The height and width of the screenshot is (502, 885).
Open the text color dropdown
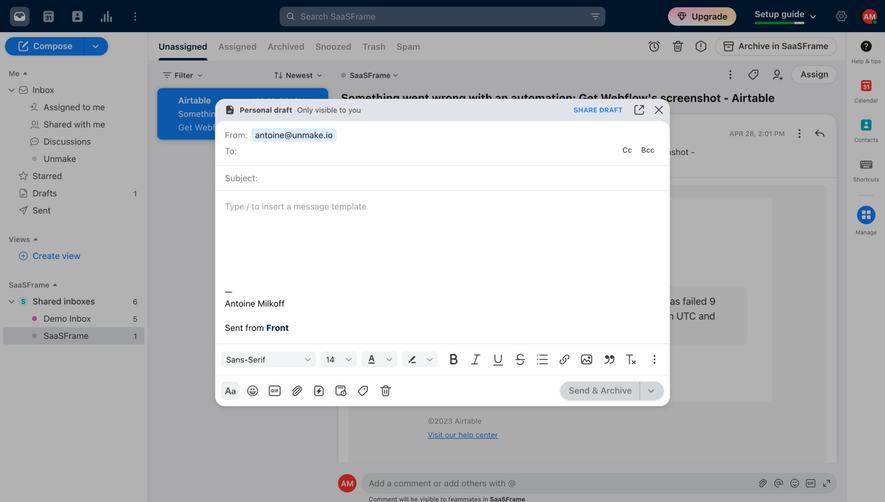click(x=379, y=360)
